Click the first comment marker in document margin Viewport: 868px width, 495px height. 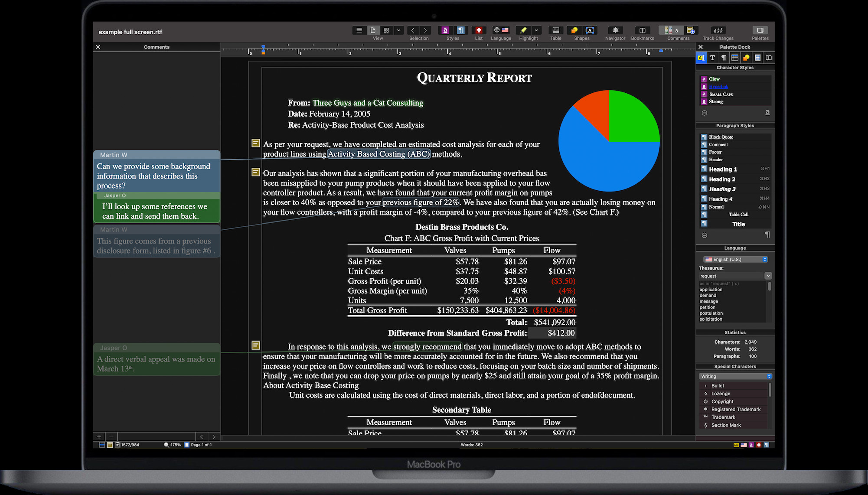click(x=256, y=143)
